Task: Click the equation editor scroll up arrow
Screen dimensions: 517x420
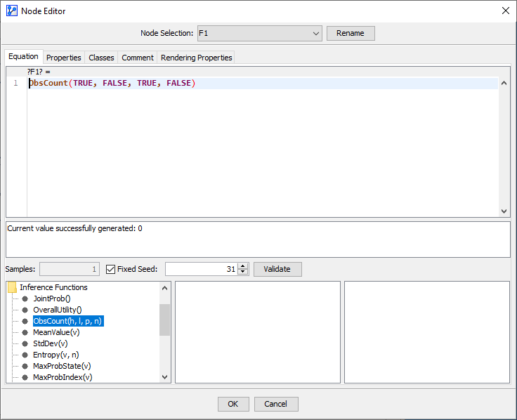Action: point(504,83)
